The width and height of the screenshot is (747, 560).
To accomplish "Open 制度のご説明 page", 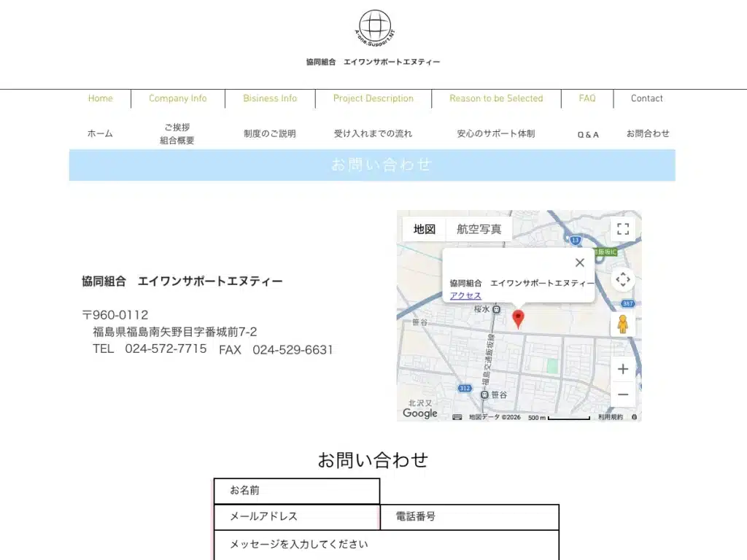I will (270, 134).
